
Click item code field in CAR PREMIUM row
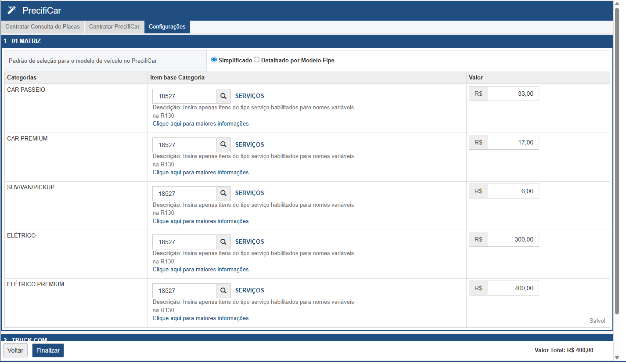184,145
